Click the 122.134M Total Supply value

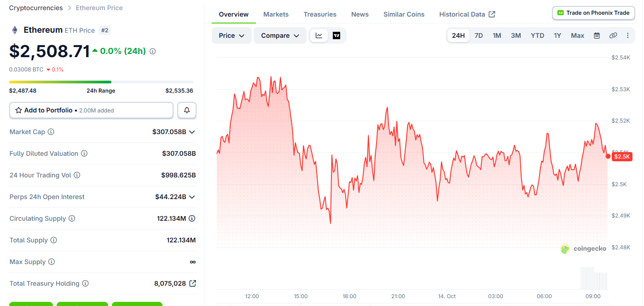(x=181, y=240)
